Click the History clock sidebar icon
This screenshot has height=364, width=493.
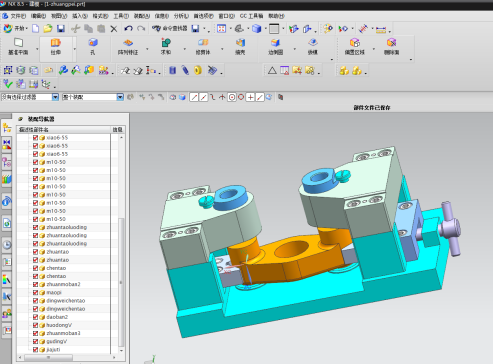click(7, 245)
